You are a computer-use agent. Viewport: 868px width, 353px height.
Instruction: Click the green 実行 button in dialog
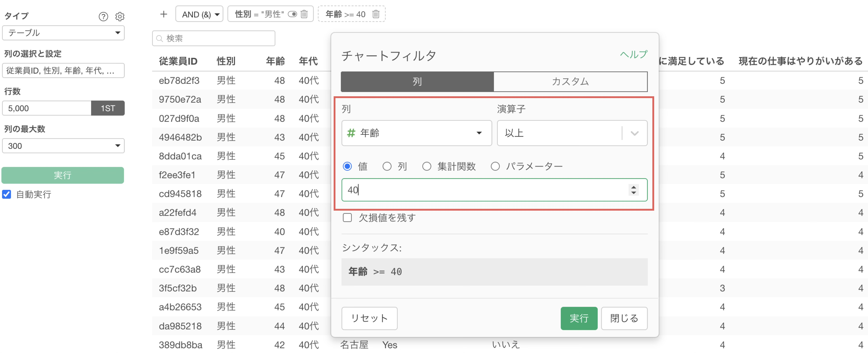(x=579, y=318)
